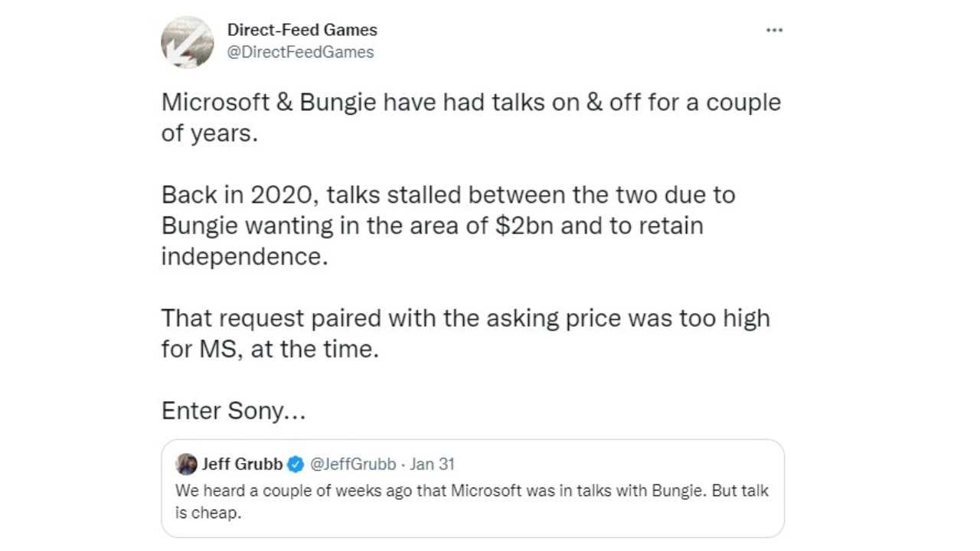Click the "is cheap." line in quoted tweet
The image size is (980, 551).
[208, 513]
